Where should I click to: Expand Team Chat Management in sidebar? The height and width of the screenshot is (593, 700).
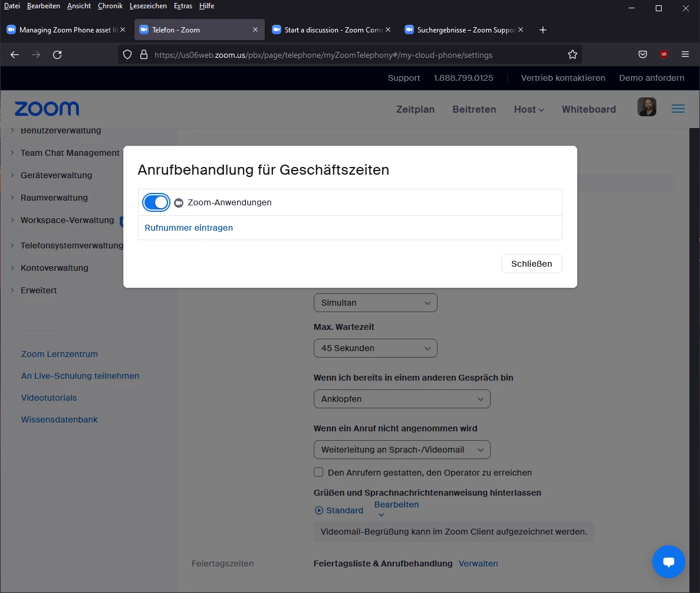70,153
